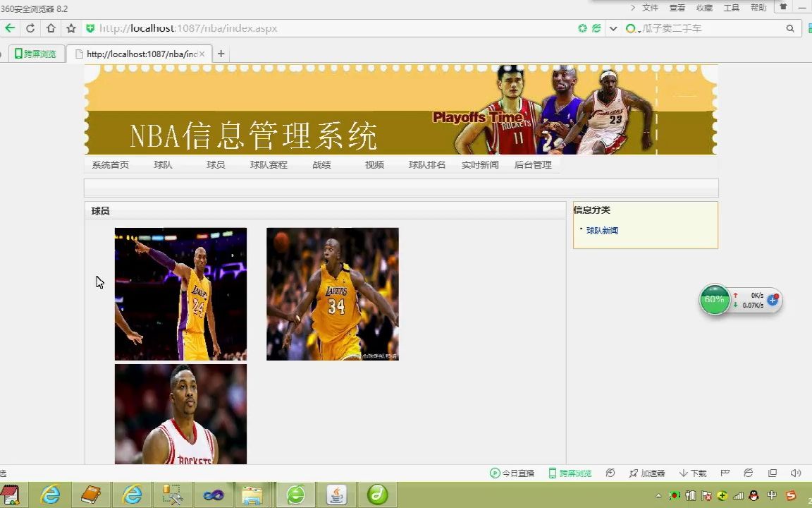Click Kobe Bryant's player photo

coord(180,294)
